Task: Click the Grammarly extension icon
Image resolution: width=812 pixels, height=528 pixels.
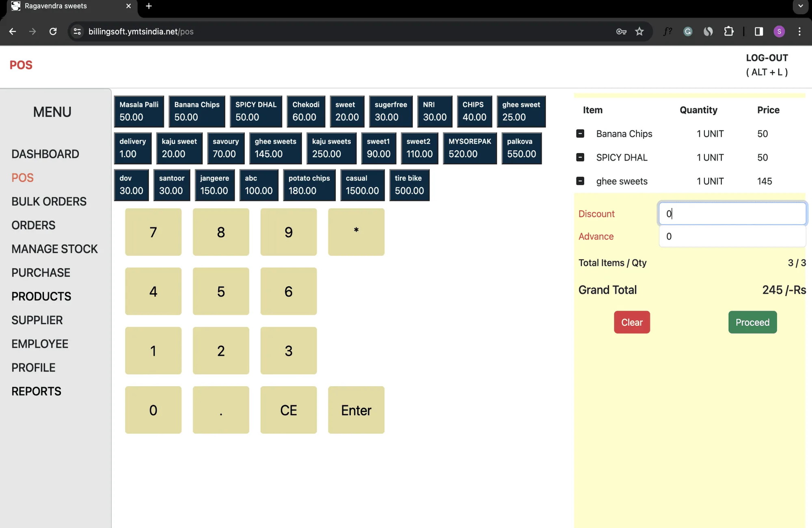Action: click(688, 31)
